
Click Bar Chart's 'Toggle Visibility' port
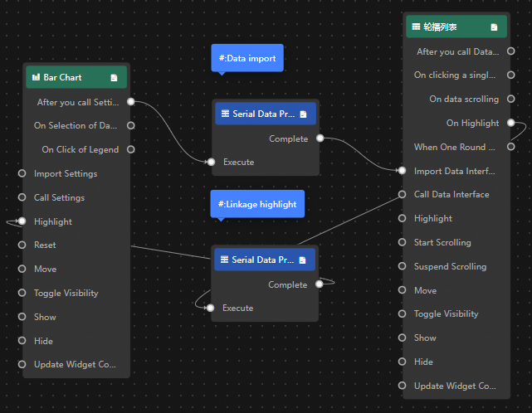click(22, 293)
